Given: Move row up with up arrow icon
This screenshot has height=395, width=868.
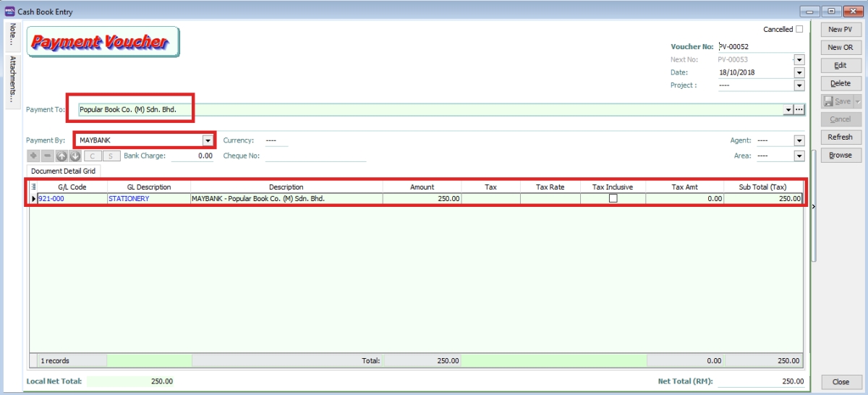Looking at the screenshot, I should [61, 156].
